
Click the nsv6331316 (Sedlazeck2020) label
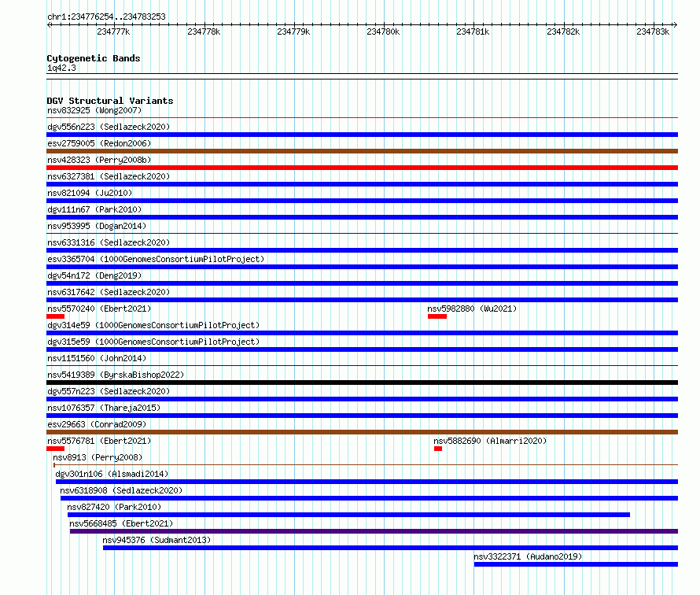point(109,242)
